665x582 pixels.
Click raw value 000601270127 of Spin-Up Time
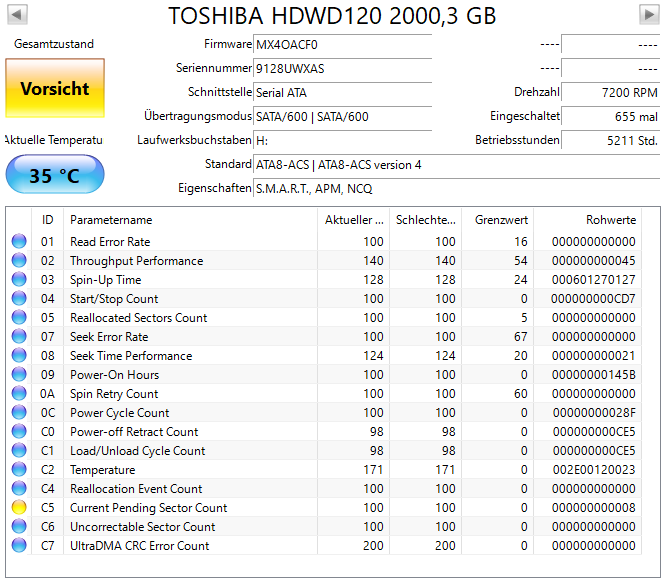click(594, 280)
